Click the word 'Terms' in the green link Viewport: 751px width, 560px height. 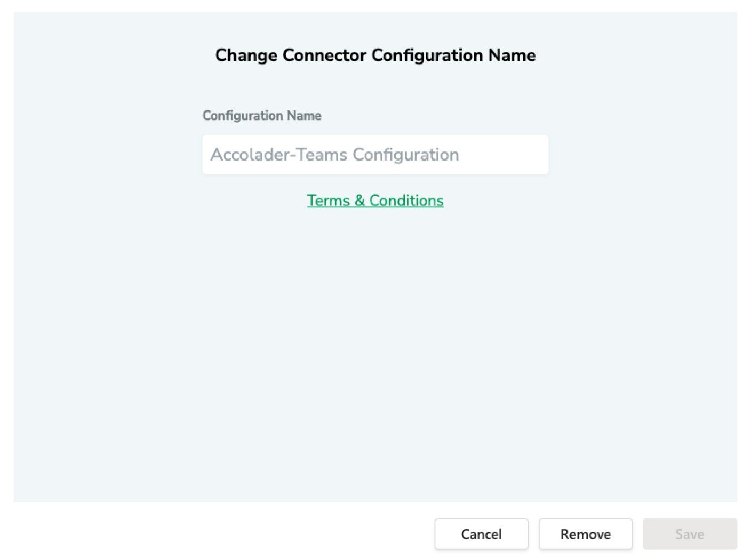pyautogui.click(x=328, y=201)
